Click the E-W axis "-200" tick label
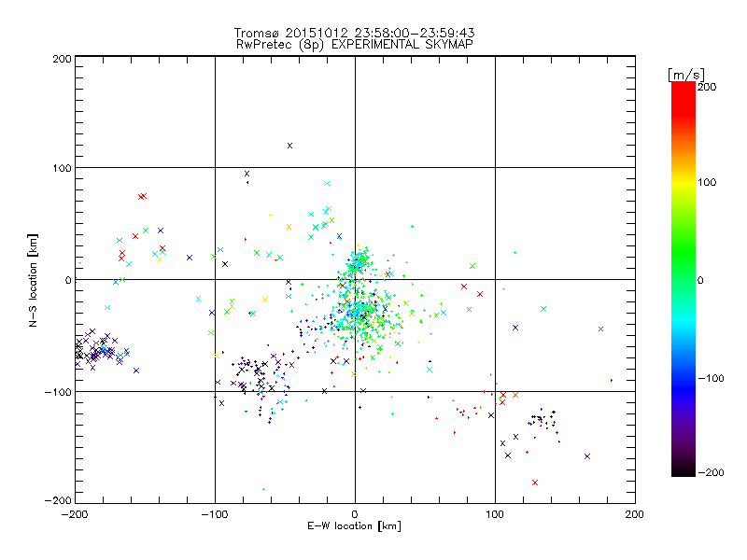The height and width of the screenshot is (560, 747). pyautogui.click(x=75, y=514)
